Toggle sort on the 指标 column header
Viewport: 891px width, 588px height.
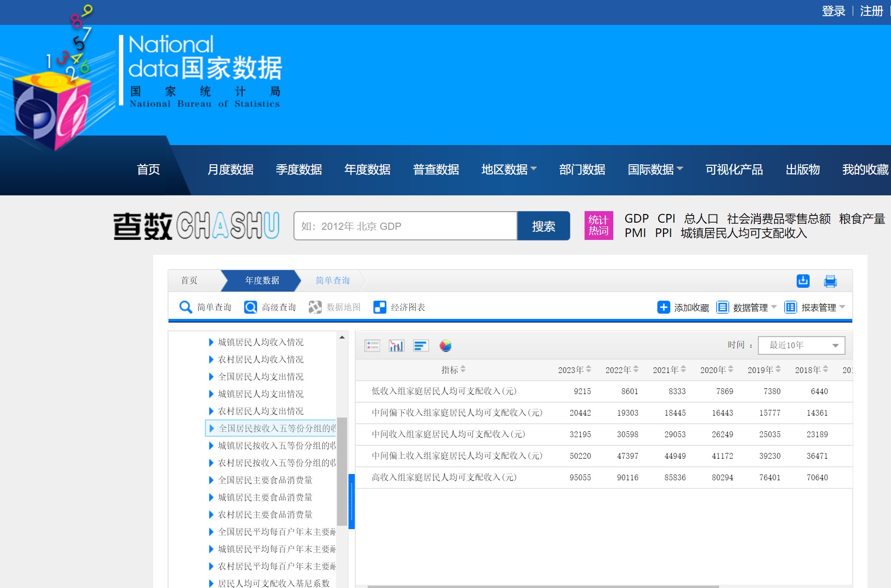(453, 370)
